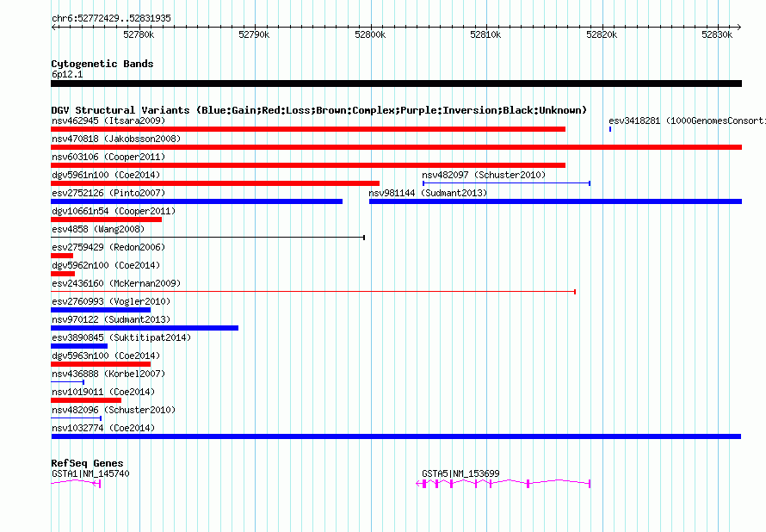
Task: Open the nsv1032774 (Coe2014) long blue bar
Action: (x=396, y=436)
